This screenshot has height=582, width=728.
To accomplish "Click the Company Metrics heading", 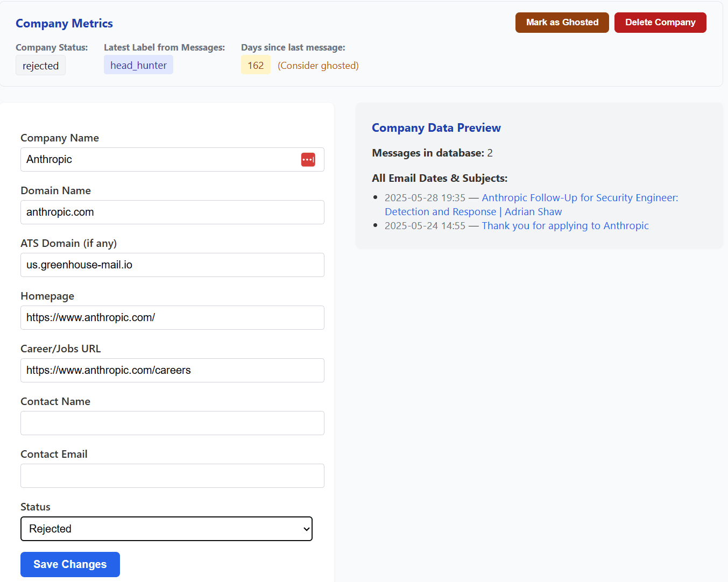I will point(64,24).
